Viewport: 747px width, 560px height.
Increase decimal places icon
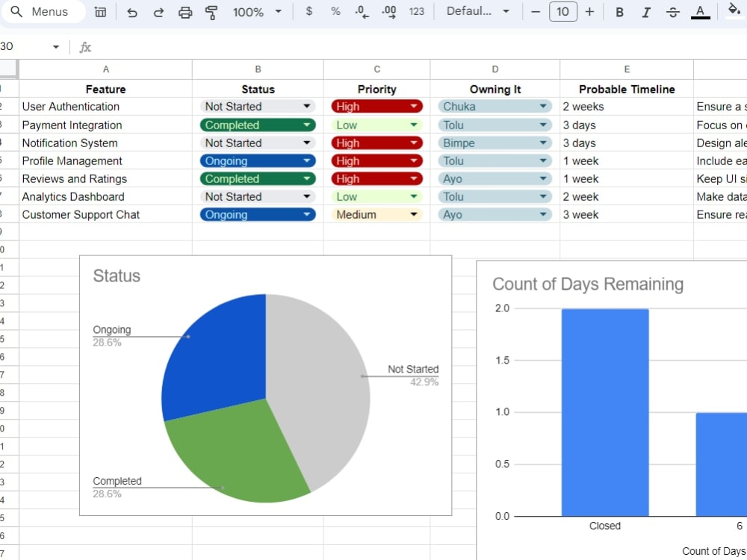(389, 12)
